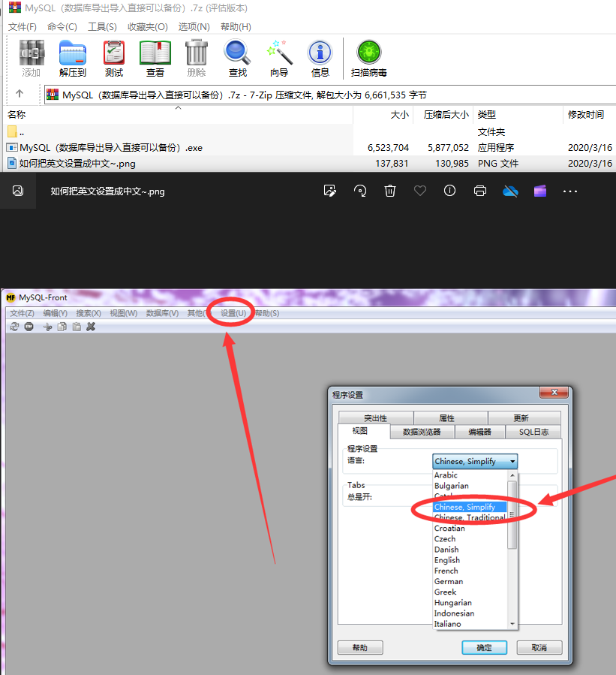The height and width of the screenshot is (675, 616).
Task: Click the print icon in Photos
Action: click(x=480, y=191)
